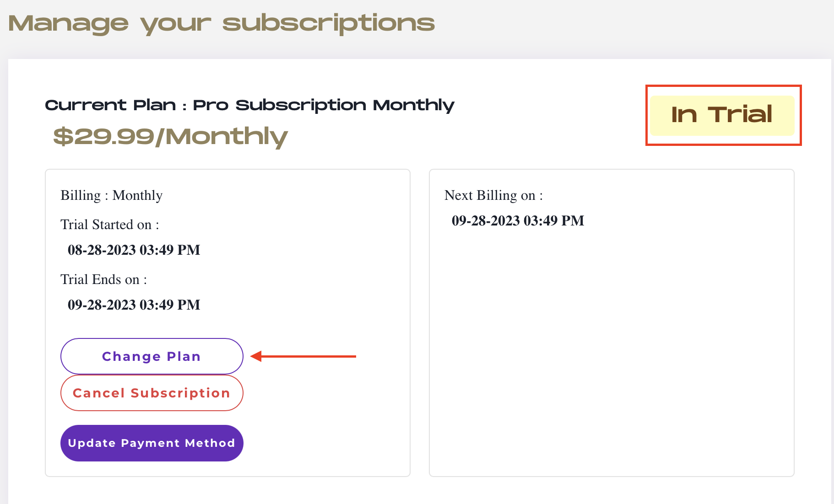Select the date under Next Billing on
The width and height of the screenshot is (834, 504).
point(518,220)
